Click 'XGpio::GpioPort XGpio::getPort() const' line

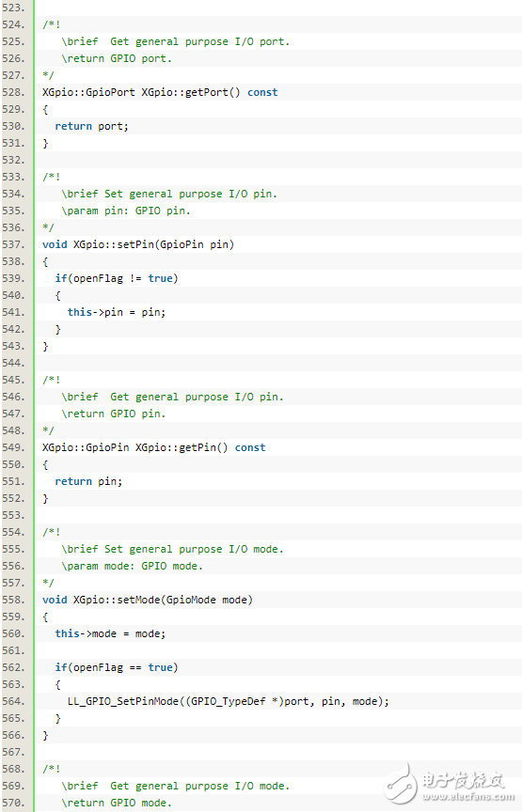pos(160,93)
